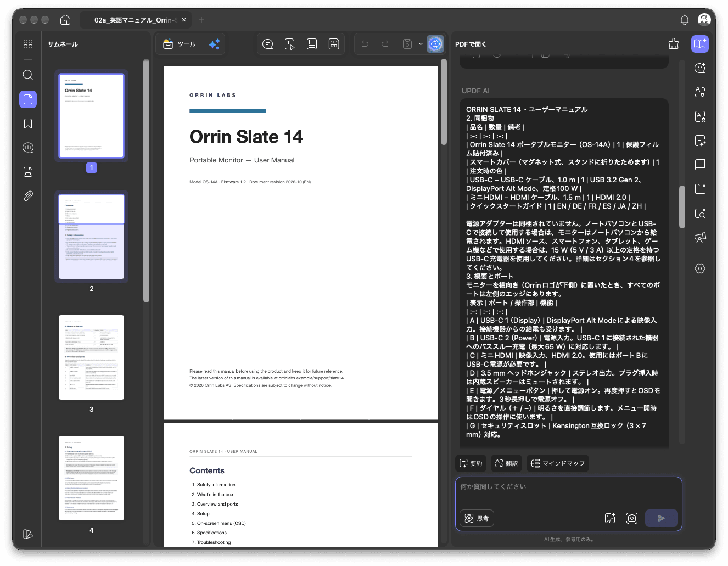The height and width of the screenshot is (566, 728).
Task: Select page 2 thumbnail
Action: point(92,237)
